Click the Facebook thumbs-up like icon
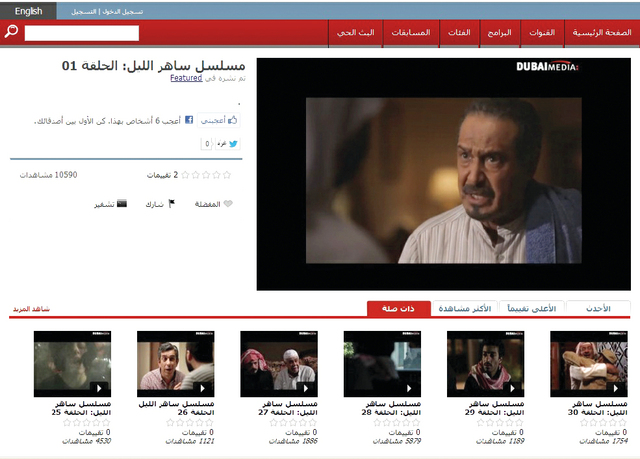Screen dimensions: 640x459 (233, 120)
